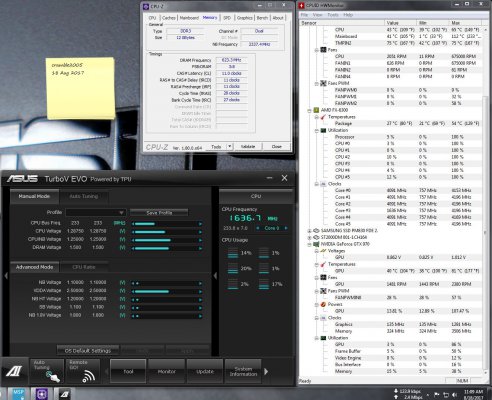Click the Tool button in AI Suite bar
Screen dimensions: 492x400
(128, 371)
